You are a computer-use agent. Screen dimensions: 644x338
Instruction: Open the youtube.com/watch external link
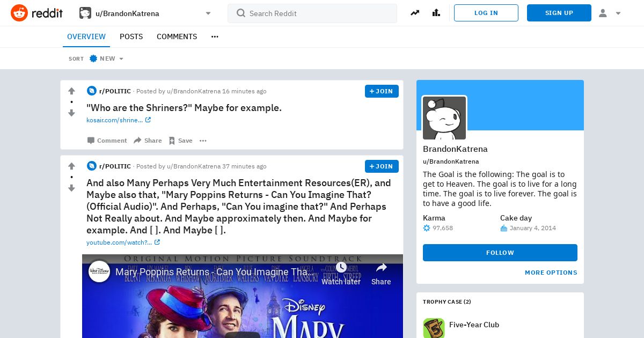[123, 243]
